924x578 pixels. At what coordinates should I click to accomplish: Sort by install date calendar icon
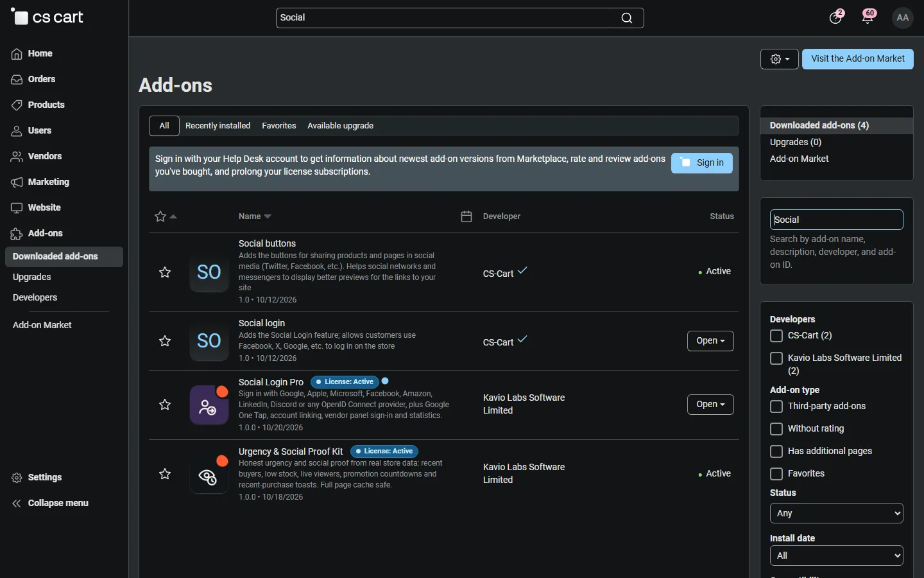[466, 216]
